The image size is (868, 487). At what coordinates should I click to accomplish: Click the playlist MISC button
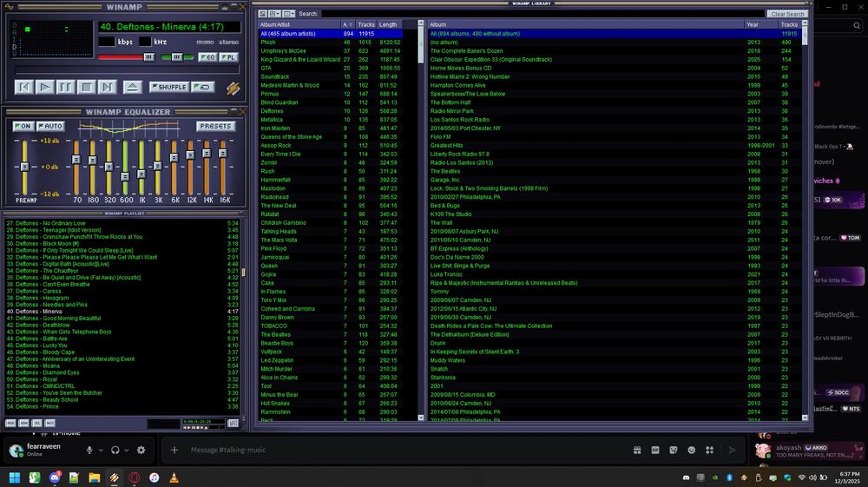coord(50,423)
